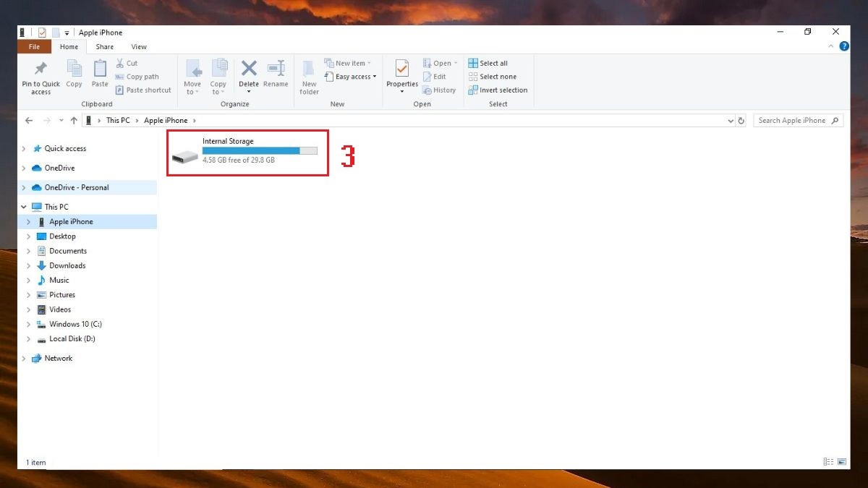This screenshot has width=868, height=488.
Task: Click Apple iPhone in the address breadcrumb
Action: [166, 121]
